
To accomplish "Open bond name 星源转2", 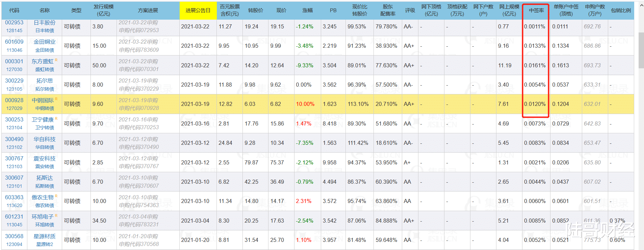I will pyautogui.click(x=45, y=244).
